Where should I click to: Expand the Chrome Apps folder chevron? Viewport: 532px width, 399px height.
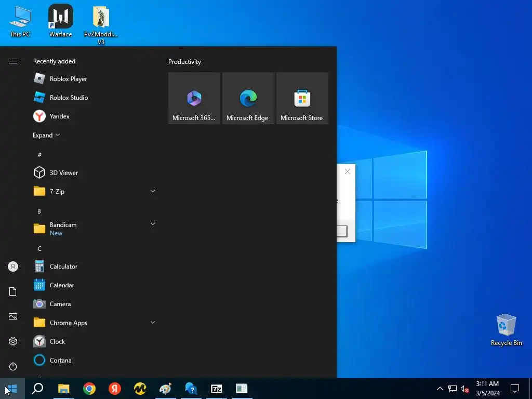(x=153, y=322)
